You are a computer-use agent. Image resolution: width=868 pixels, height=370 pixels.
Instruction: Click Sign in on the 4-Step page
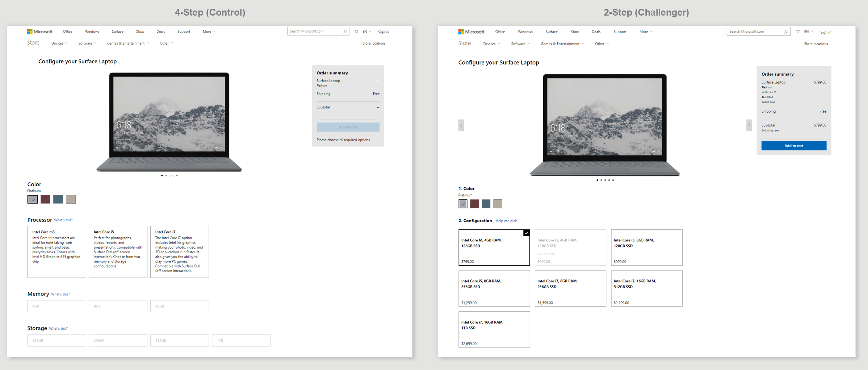coord(383,32)
